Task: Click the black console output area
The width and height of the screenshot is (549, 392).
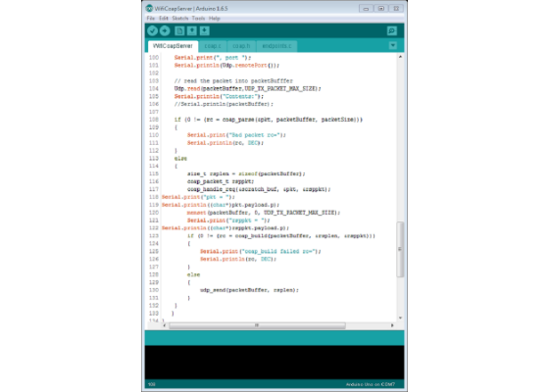Action: click(274, 362)
